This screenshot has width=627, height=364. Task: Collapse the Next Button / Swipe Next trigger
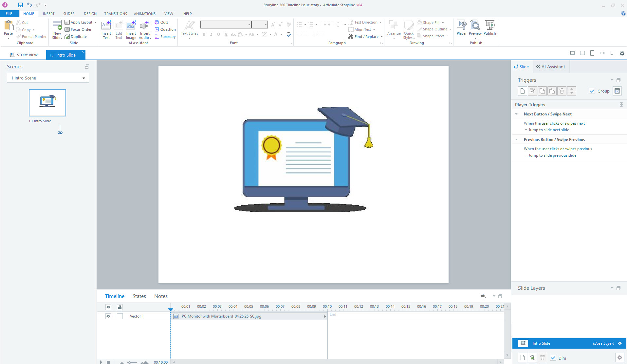516,114
